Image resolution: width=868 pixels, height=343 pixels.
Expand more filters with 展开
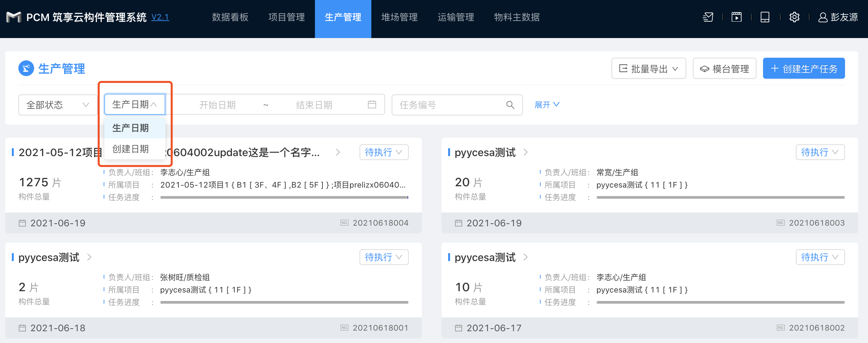pos(547,105)
